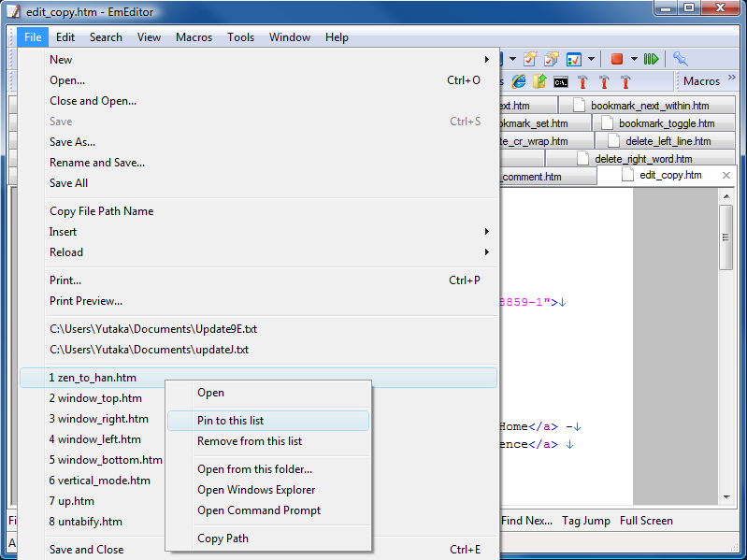Click the leftmost hammer tool icon

tap(582, 82)
